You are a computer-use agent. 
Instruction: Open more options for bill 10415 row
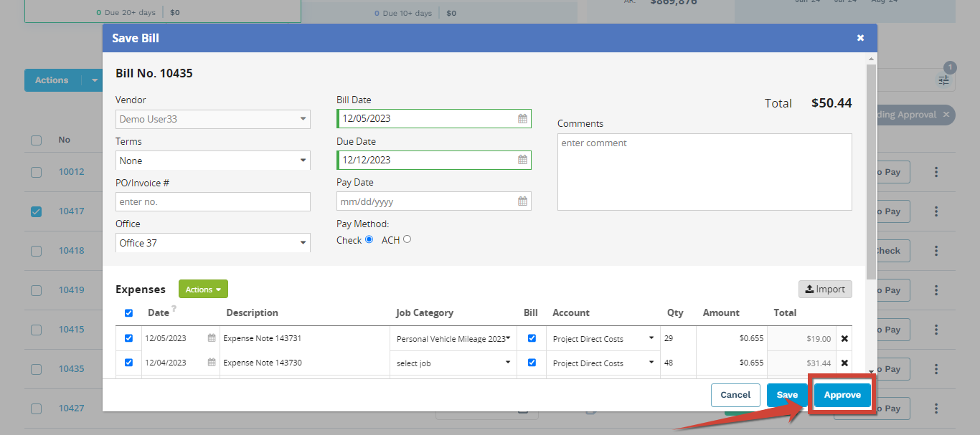936,330
